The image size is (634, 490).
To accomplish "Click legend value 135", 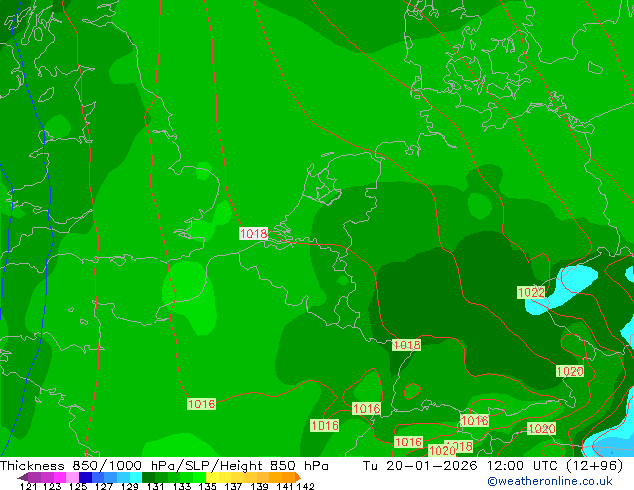I will click(208, 486).
